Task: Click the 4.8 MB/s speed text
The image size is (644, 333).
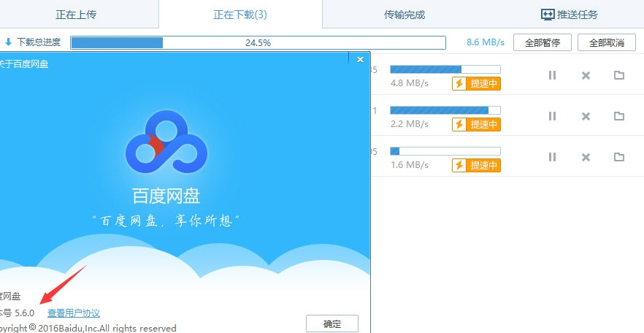Action: [410, 83]
